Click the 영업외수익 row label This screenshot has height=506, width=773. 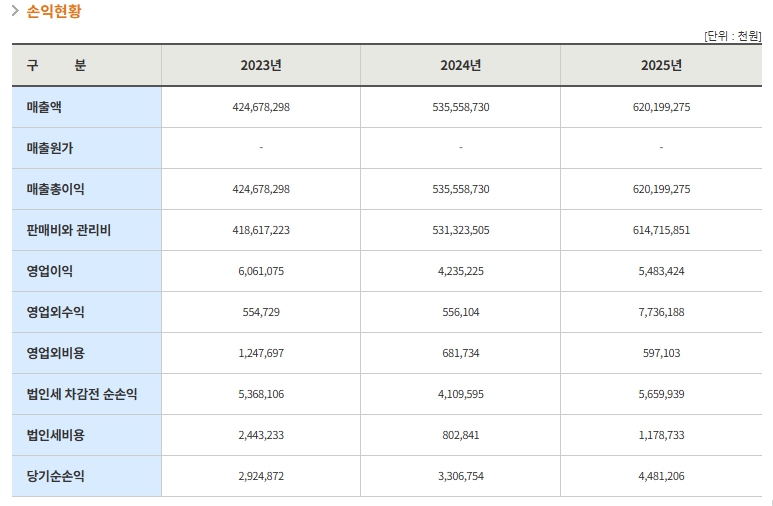coord(56,312)
